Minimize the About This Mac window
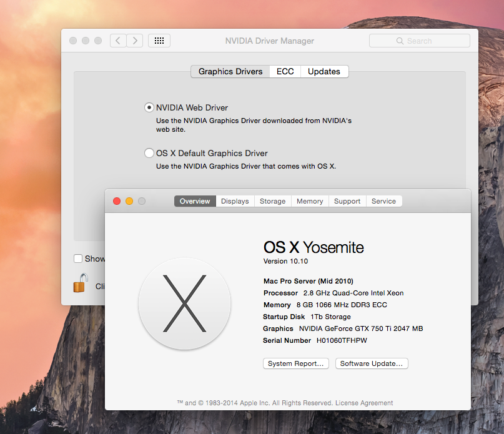The width and height of the screenshot is (504, 434). [x=129, y=201]
